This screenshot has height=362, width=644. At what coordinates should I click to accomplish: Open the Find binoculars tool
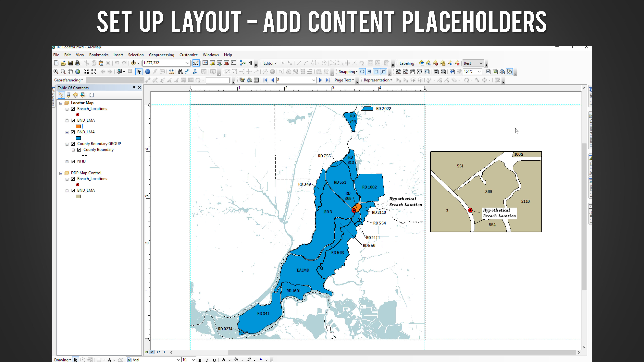click(x=180, y=72)
